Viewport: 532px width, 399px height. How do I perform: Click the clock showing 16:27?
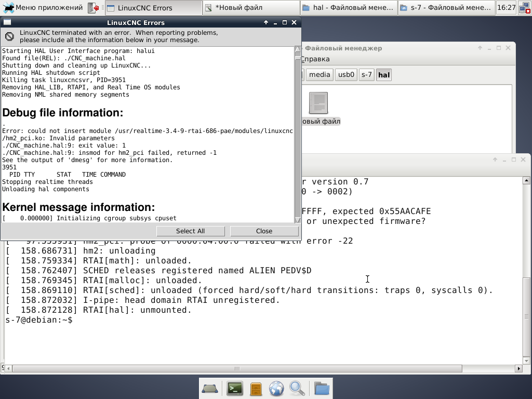(506, 7)
